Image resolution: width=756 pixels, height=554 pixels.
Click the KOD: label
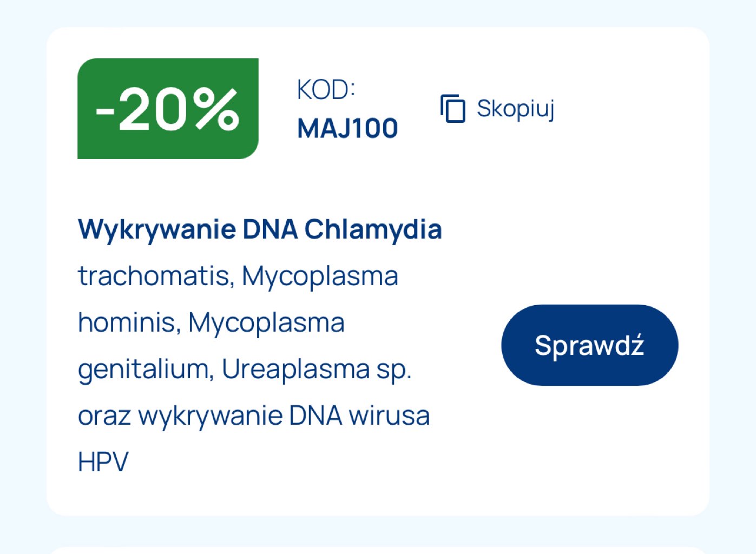(x=326, y=90)
